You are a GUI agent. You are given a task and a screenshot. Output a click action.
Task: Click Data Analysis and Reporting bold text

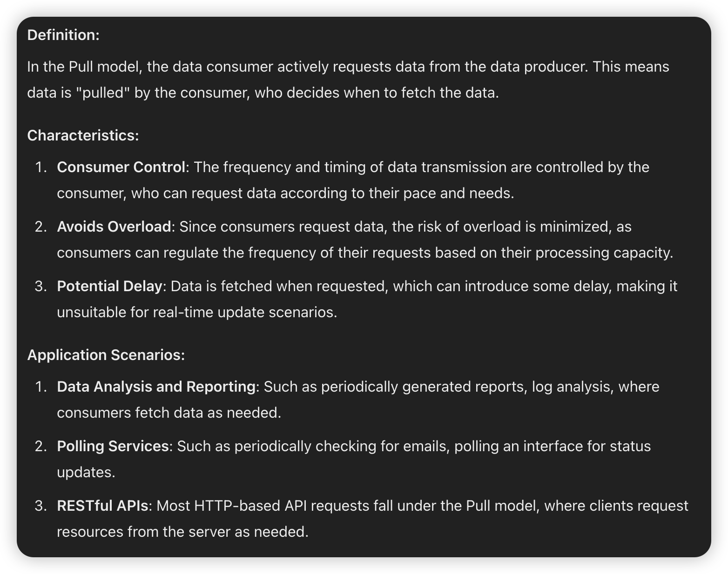pyautogui.click(x=156, y=387)
